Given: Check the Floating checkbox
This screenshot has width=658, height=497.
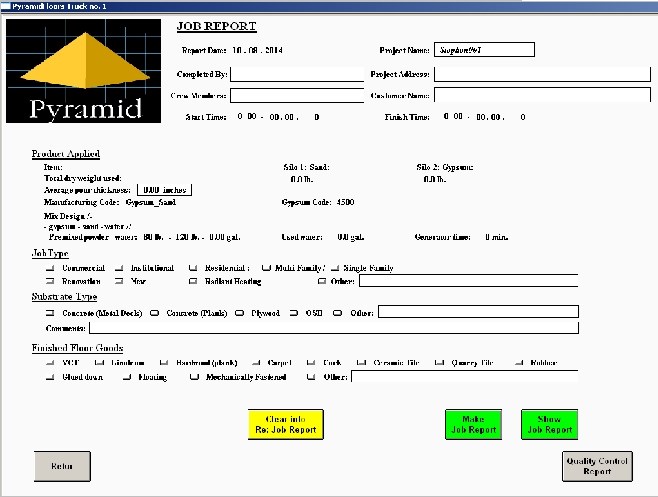Looking at the screenshot, I should (x=127, y=377).
